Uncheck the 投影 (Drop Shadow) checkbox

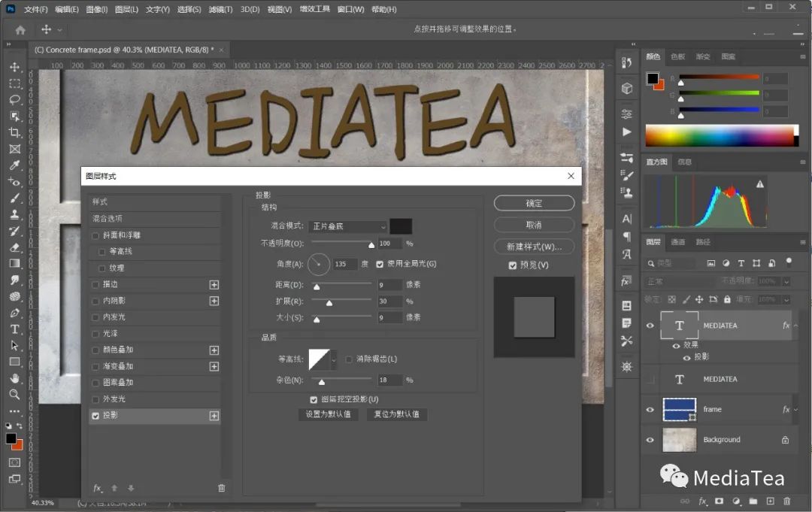95,415
